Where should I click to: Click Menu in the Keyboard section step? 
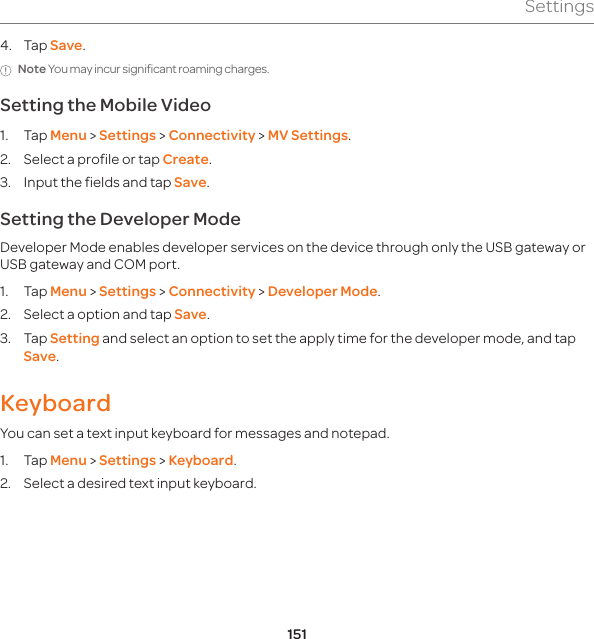pos(68,461)
